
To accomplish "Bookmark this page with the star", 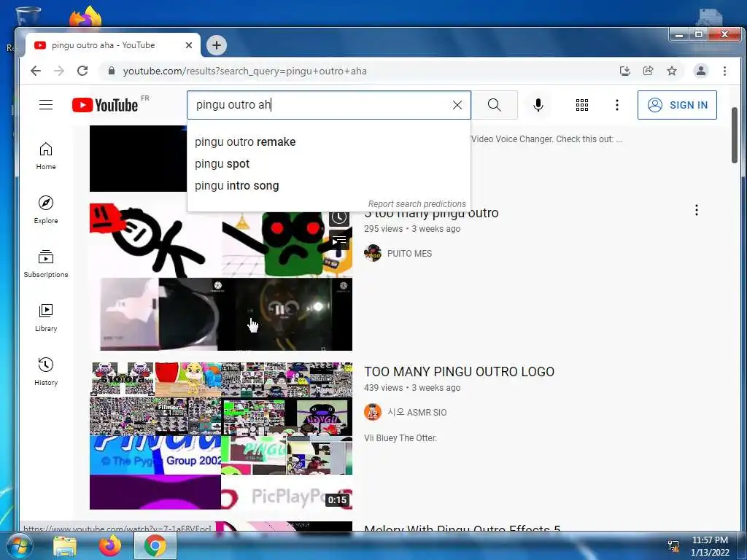I will tap(672, 71).
